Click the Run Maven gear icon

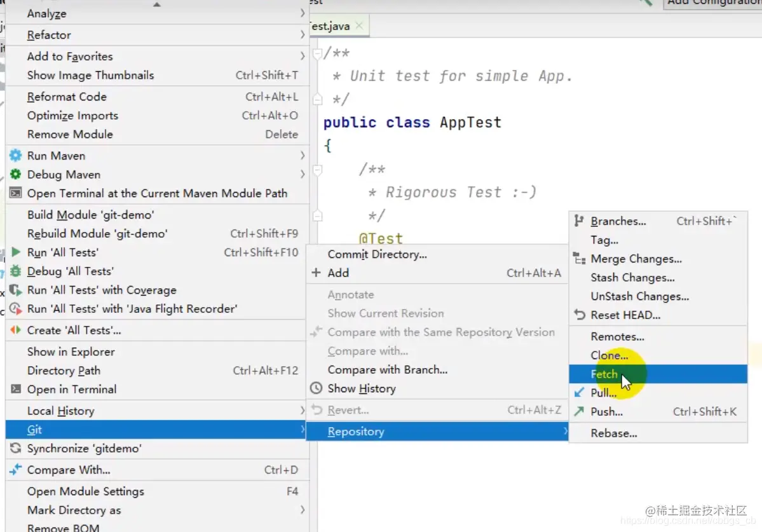click(15, 156)
